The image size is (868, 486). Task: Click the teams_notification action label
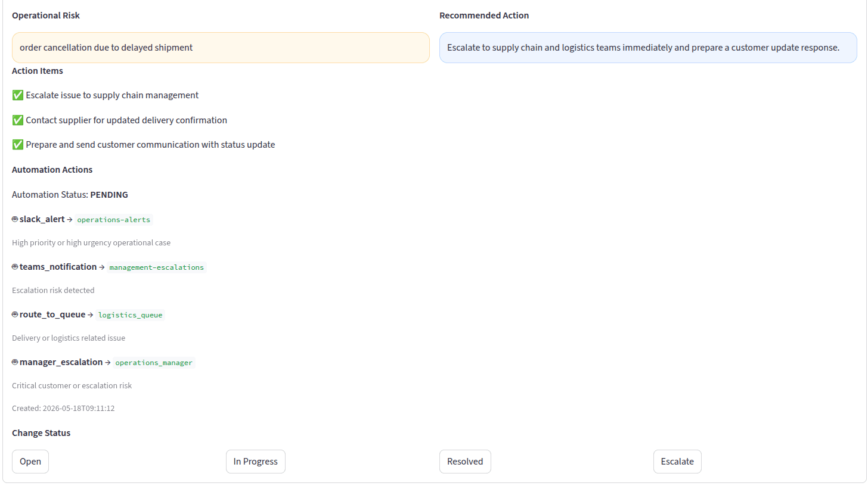coord(58,267)
